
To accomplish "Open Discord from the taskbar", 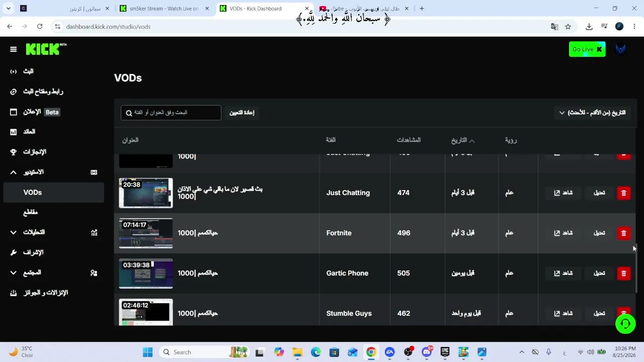I will coord(427,352).
